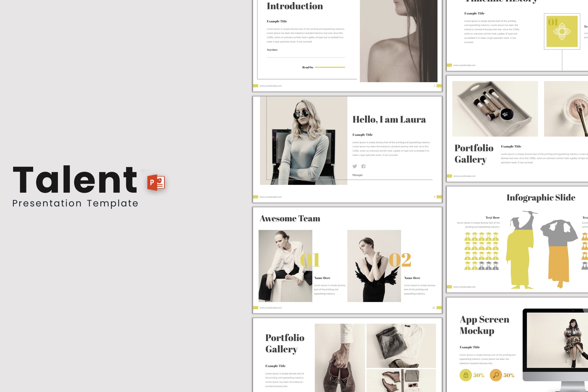588x392 pixels.
Task: Click the black-dress model photo
Action: 374,266
